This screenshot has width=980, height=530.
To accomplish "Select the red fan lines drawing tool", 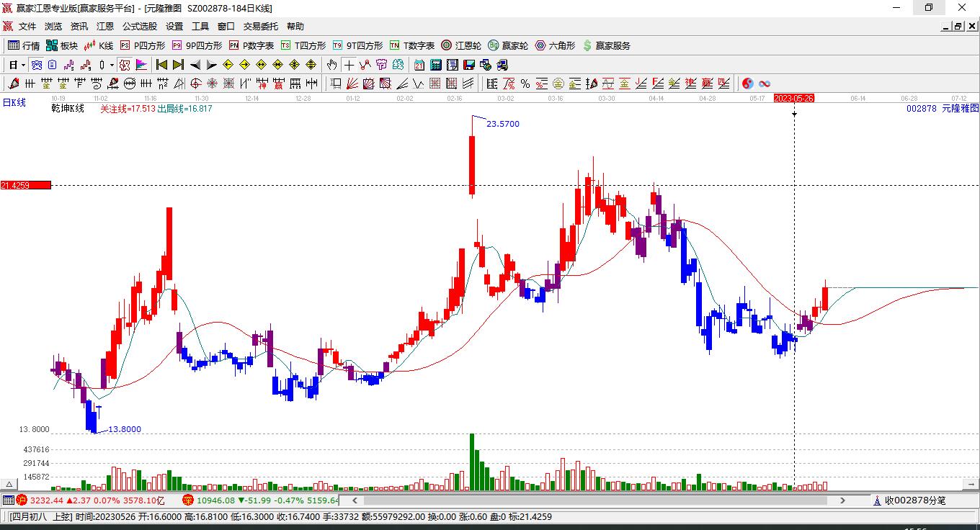I will click(352, 84).
